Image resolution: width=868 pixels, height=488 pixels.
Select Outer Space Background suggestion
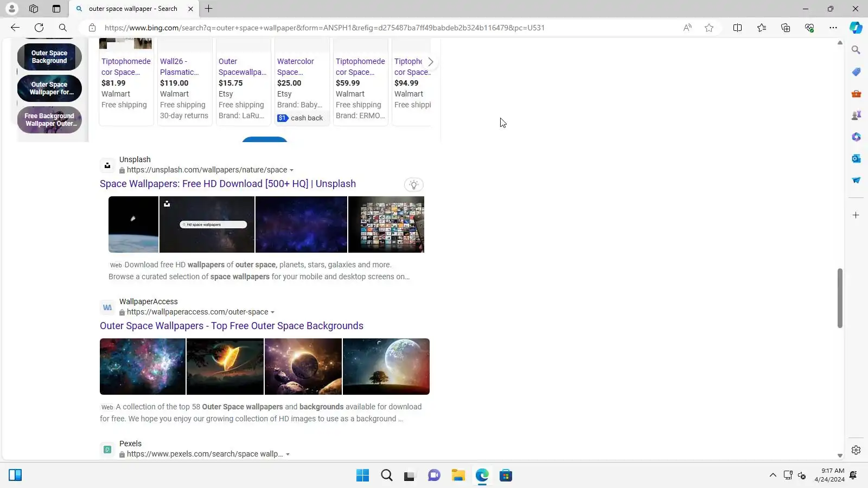49,57
